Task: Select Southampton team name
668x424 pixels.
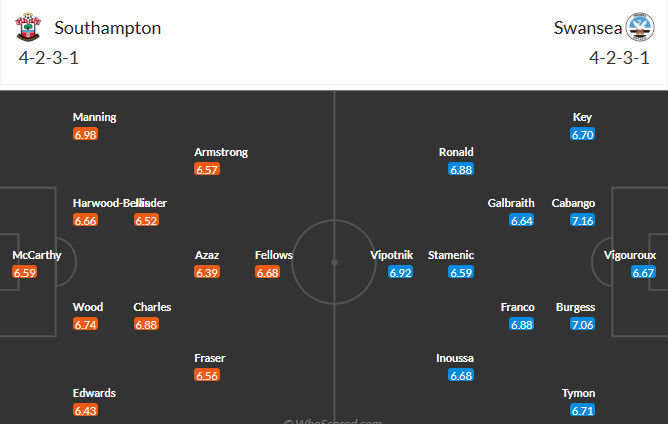Action: [108, 28]
